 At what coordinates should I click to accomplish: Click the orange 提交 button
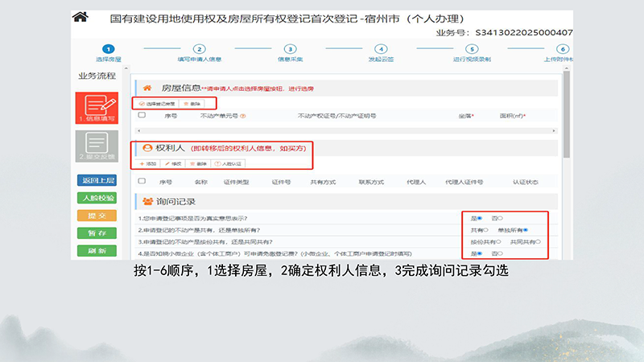(x=97, y=215)
